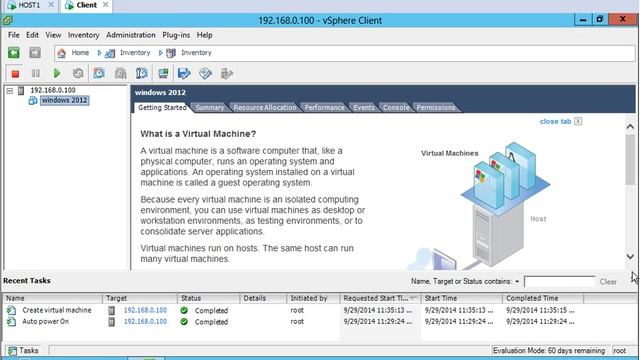Open the Administration menu

(x=131, y=35)
